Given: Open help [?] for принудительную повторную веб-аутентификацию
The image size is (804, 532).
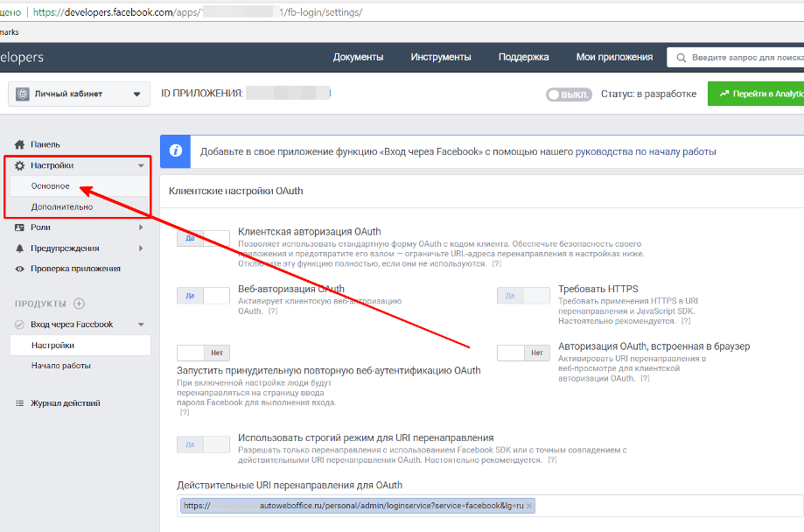Looking at the screenshot, I should pyautogui.click(x=184, y=412).
